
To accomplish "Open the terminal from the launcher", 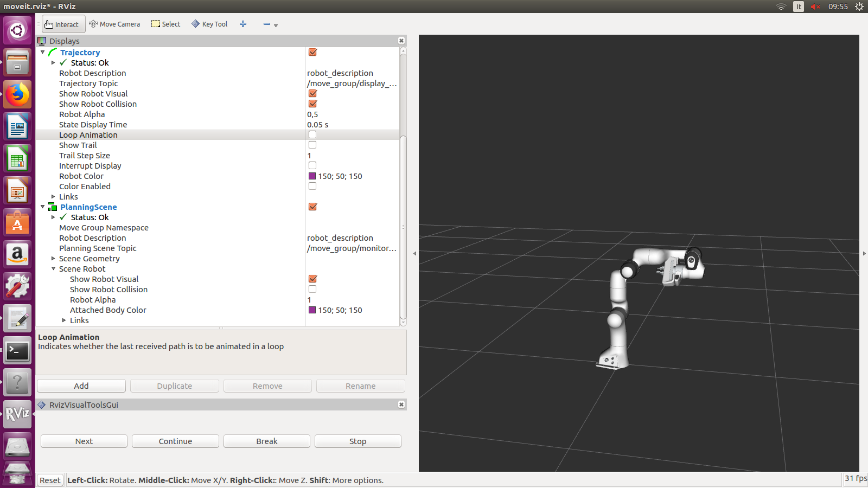I will (x=17, y=350).
